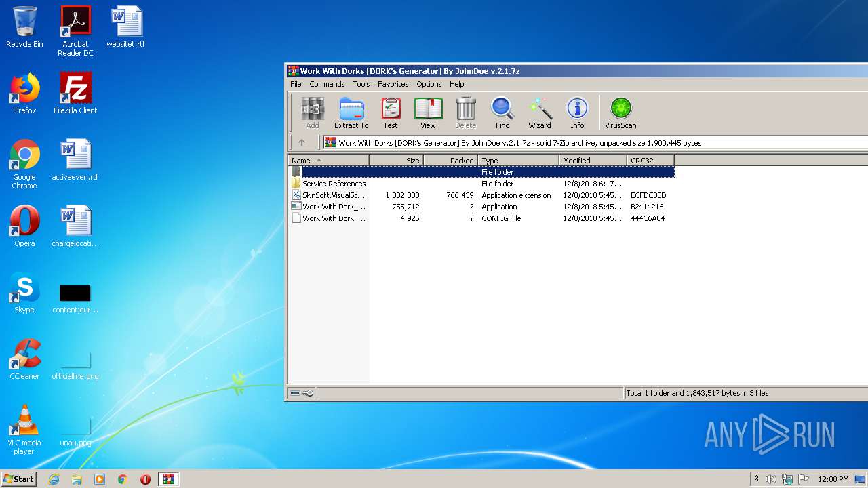This screenshot has height=488, width=868.
Task: Select the parent folder '..' row
Action: [x=481, y=172]
